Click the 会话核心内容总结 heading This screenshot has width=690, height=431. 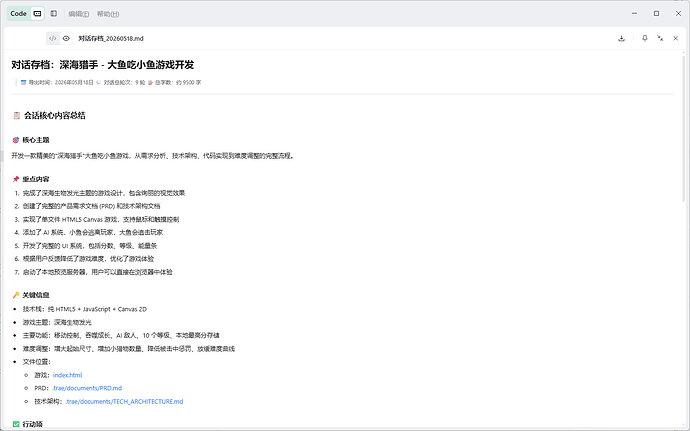tap(55, 115)
